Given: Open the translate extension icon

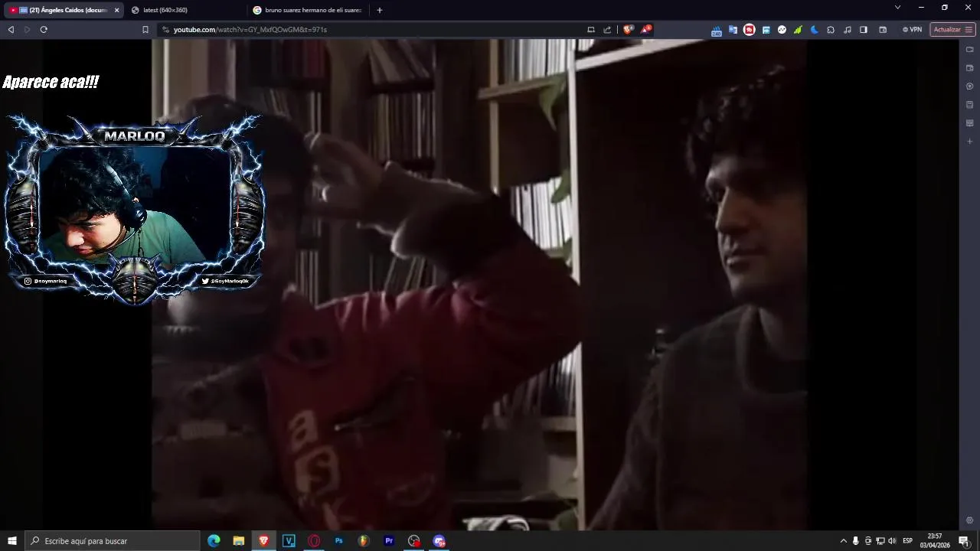Looking at the screenshot, I should [733, 29].
